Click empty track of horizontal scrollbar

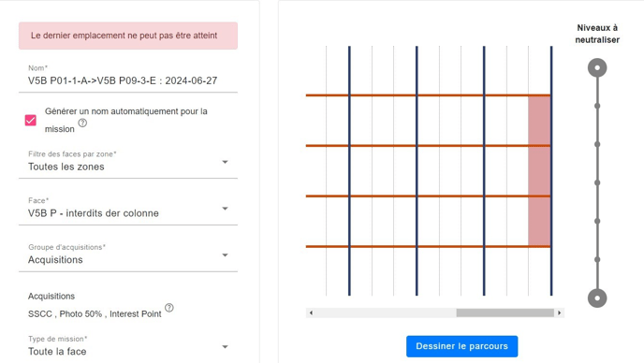point(386,312)
